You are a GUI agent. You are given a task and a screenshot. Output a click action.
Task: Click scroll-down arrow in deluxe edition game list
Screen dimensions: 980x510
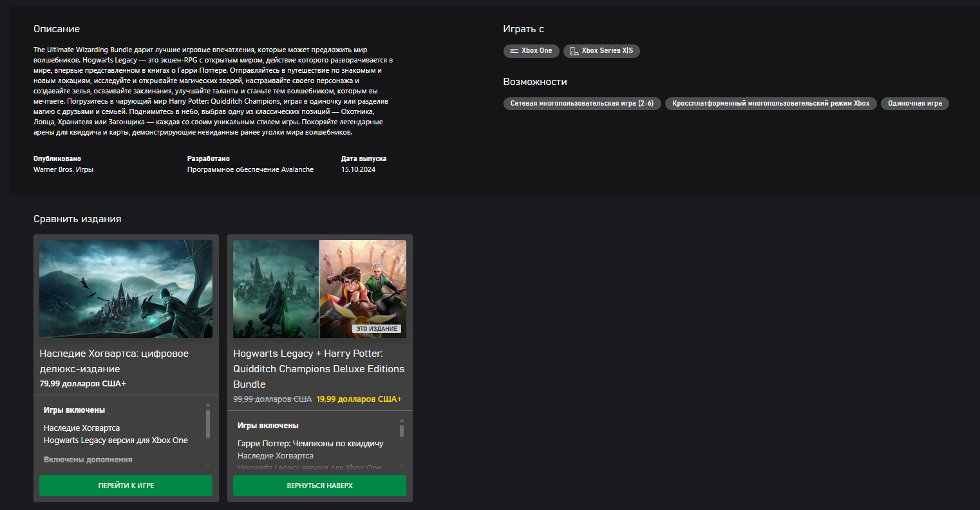tap(207, 466)
